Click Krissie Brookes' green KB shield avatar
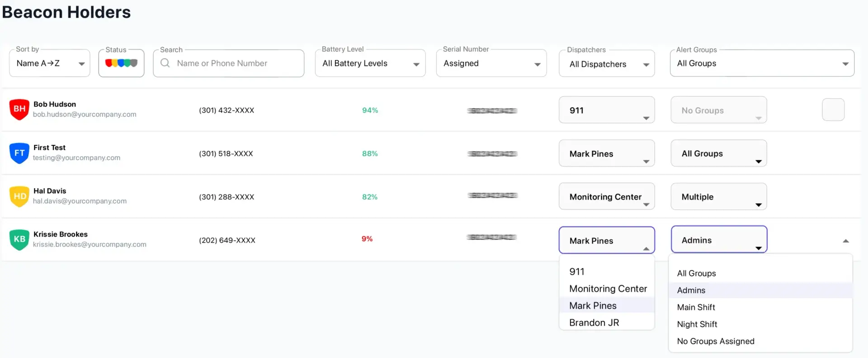The image size is (868, 358). point(19,239)
